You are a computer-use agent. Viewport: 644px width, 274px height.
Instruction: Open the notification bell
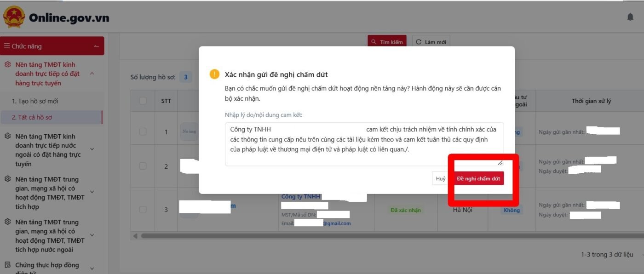tap(630, 17)
